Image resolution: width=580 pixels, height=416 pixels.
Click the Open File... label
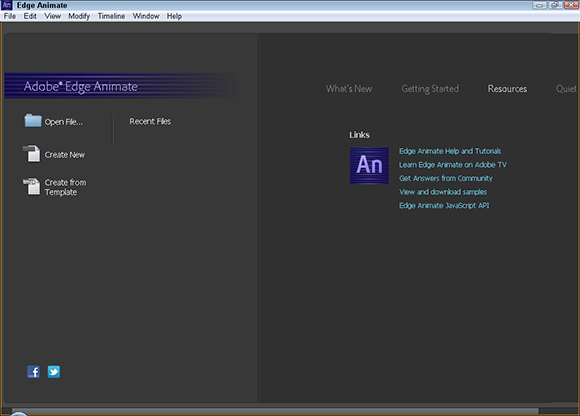point(64,122)
